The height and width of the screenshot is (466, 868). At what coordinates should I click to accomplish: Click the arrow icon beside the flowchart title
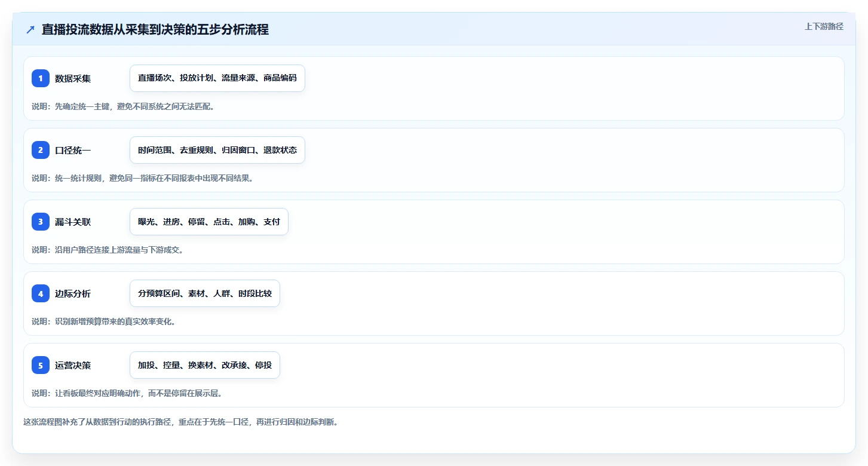tap(30, 30)
